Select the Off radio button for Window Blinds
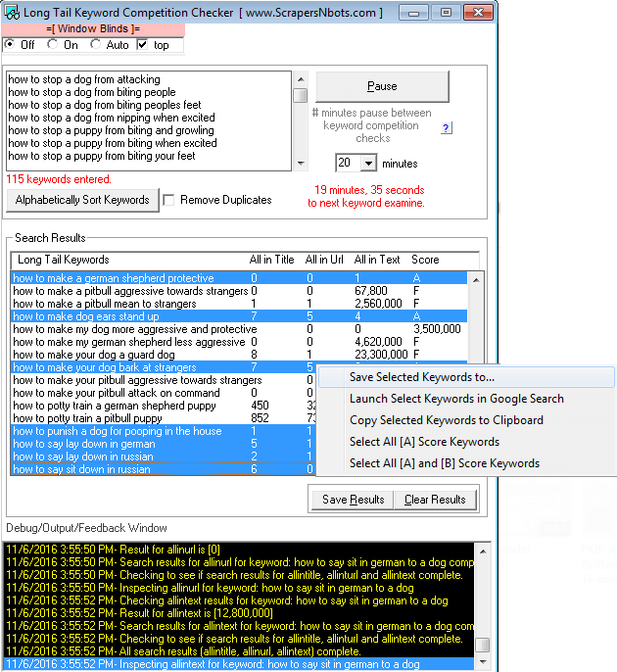The height and width of the screenshot is (672, 617). coord(9,44)
